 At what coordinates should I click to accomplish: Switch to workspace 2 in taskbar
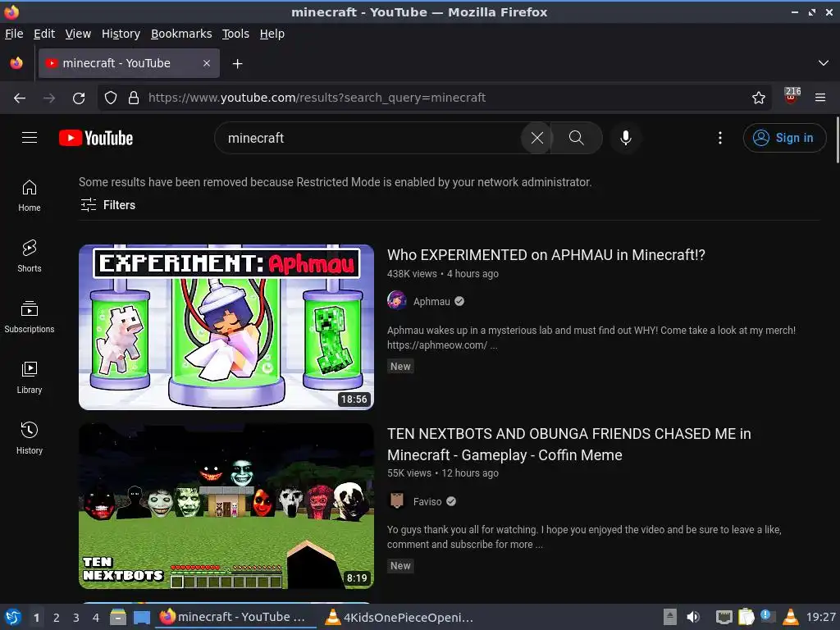coord(57,618)
